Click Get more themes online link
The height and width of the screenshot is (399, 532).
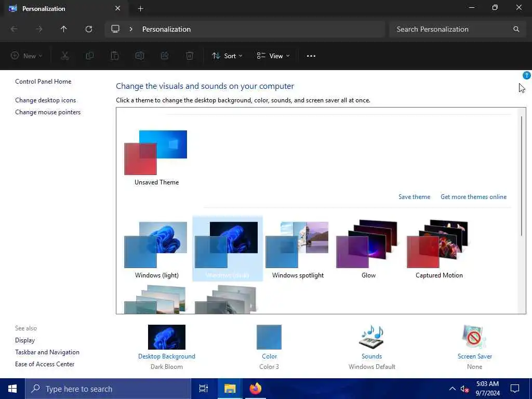473,197
